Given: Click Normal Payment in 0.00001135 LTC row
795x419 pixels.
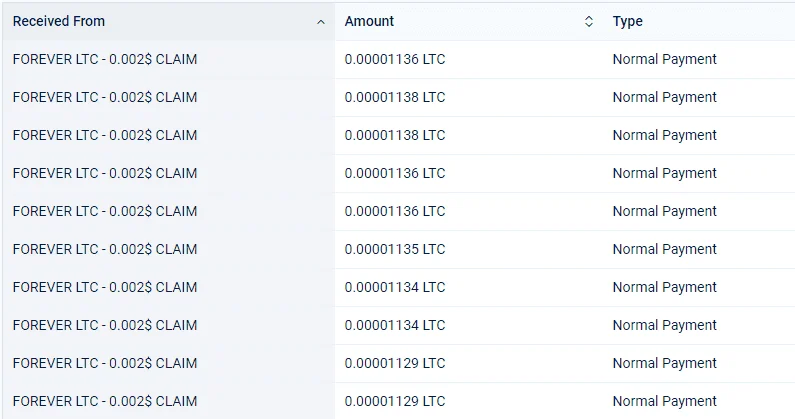Looking at the screenshot, I should click(x=665, y=249).
